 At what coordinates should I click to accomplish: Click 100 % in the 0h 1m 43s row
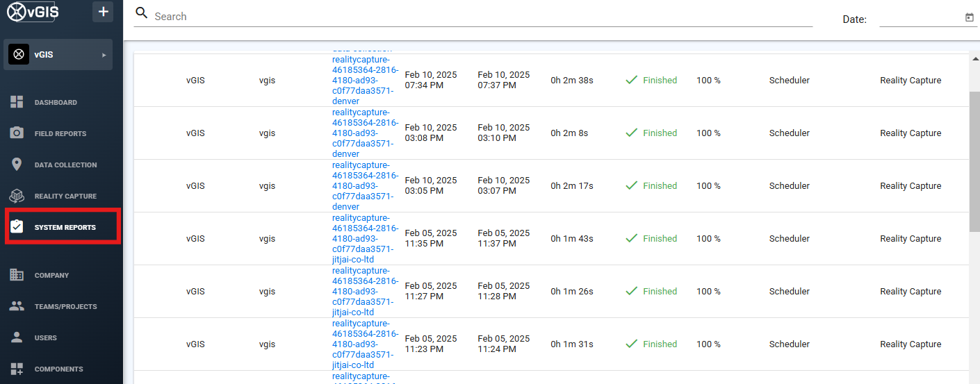708,238
